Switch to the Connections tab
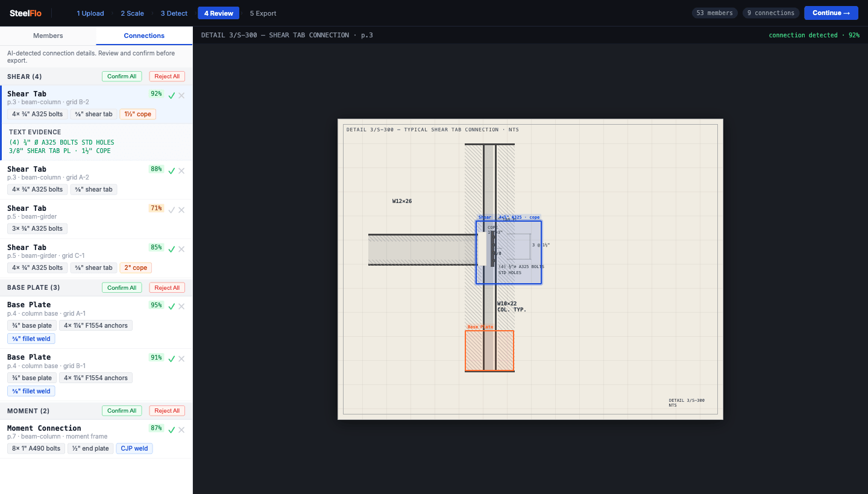 (x=144, y=36)
